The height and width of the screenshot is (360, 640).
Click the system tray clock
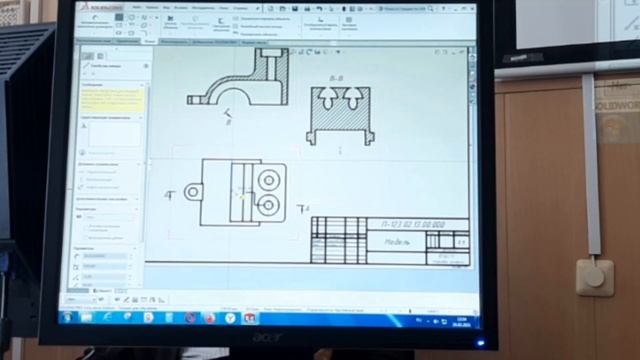(462, 322)
